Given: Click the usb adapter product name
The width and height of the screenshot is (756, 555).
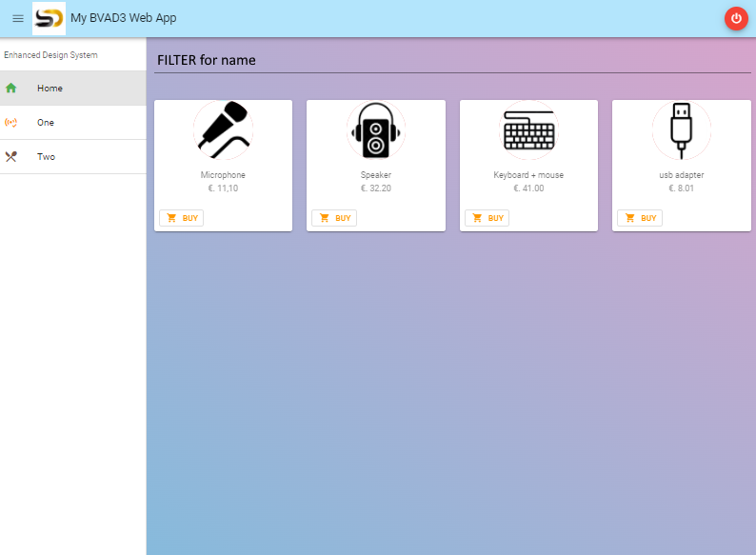Looking at the screenshot, I should 682,175.
